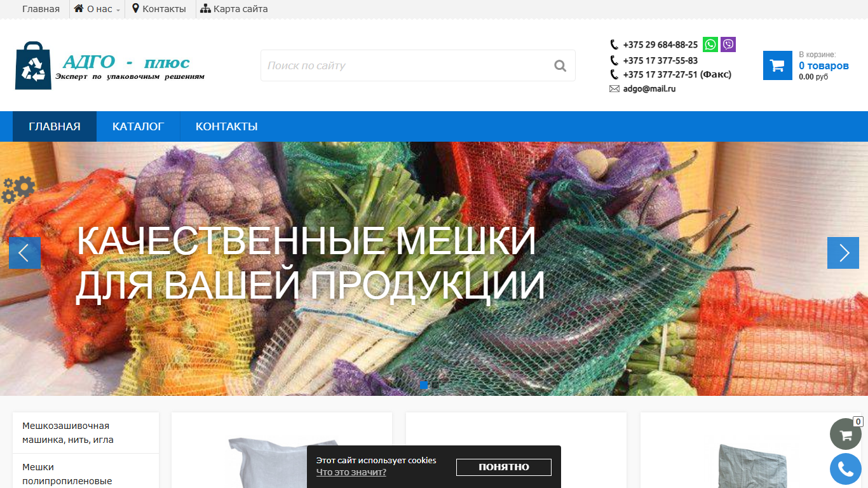Click ПОНЯТНО to accept cookies

[x=504, y=467]
